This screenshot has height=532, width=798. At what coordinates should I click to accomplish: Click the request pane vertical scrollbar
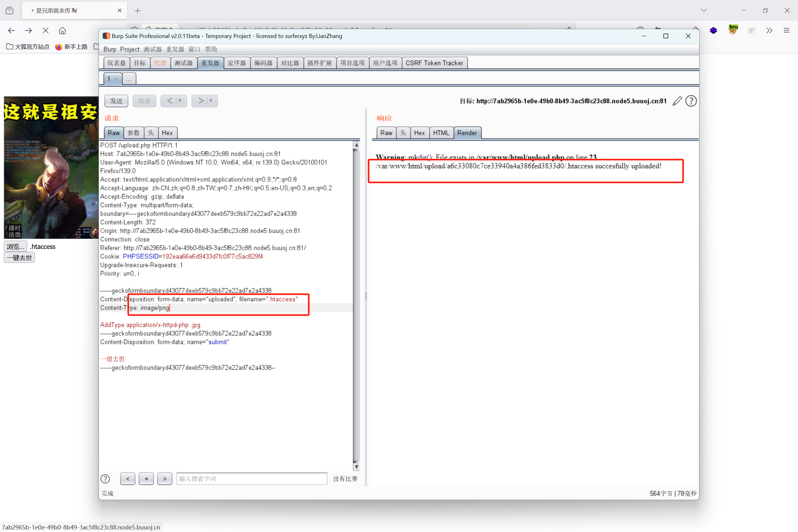(x=356, y=305)
